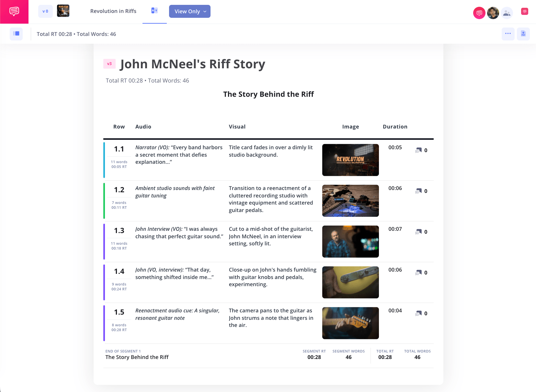Click the Audio column header

tap(143, 127)
